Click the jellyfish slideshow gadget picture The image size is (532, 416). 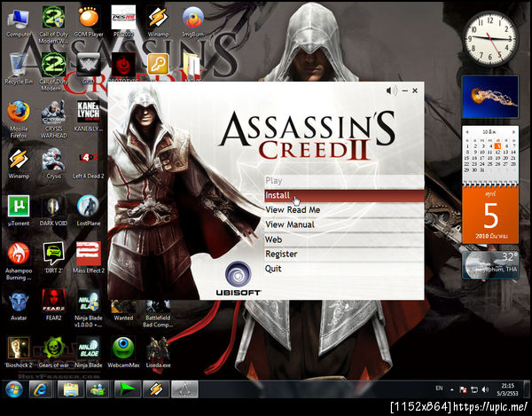tap(490, 97)
